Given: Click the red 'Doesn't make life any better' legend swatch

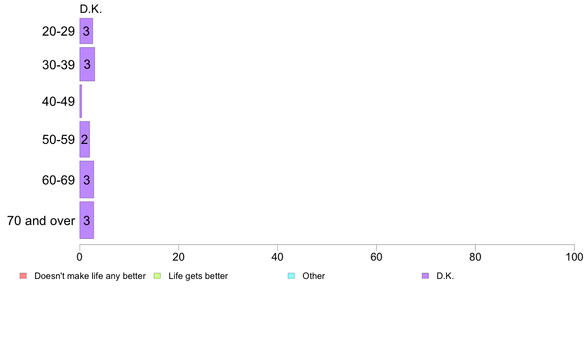Looking at the screenshot, I should (x=23, y=276).
